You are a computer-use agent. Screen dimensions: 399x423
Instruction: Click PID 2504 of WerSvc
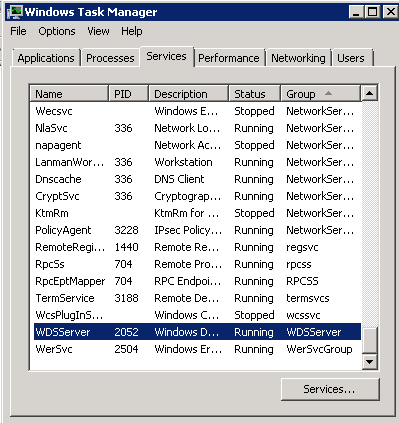[x=126, y=349]
